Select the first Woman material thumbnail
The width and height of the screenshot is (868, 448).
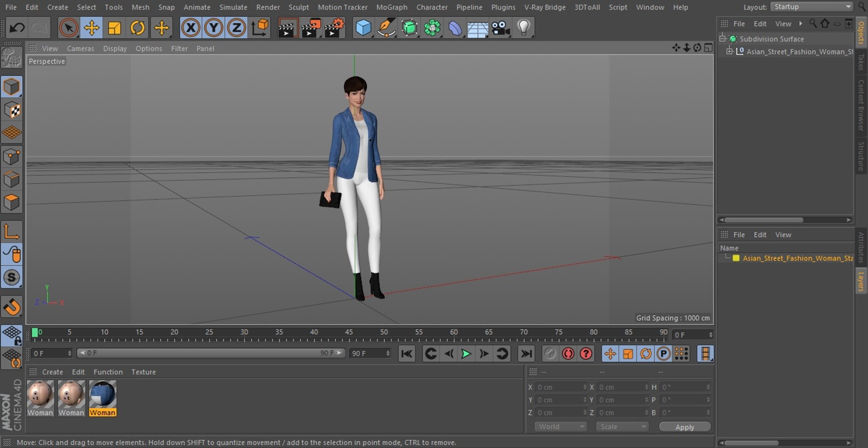(x=40, y=394)
